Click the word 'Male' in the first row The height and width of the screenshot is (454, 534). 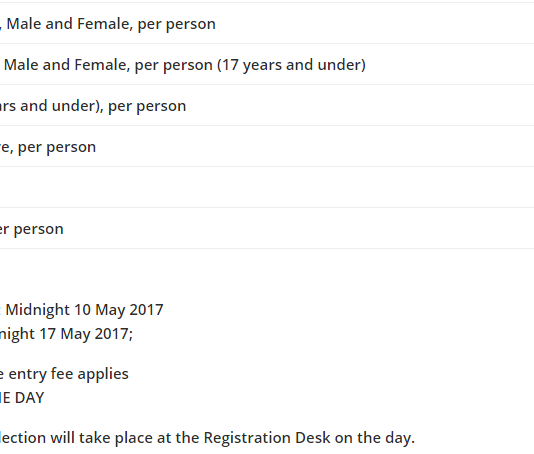click(x=24, y=24)
